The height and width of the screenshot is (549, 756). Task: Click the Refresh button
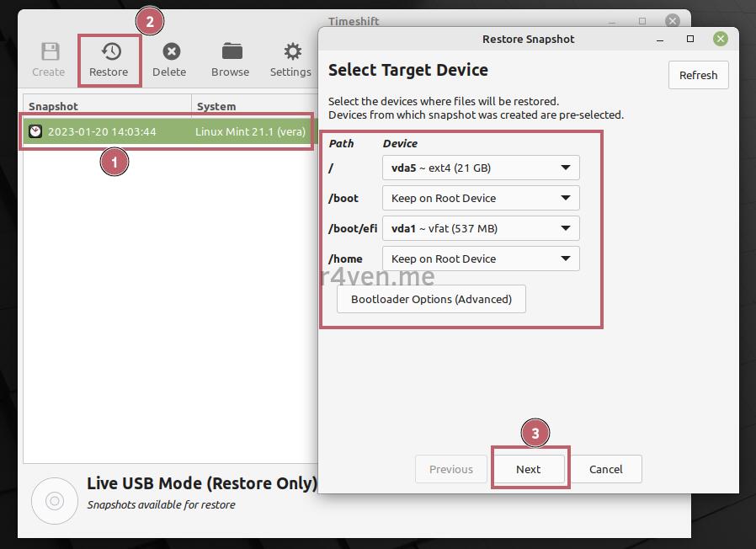(x=698, y=75)
